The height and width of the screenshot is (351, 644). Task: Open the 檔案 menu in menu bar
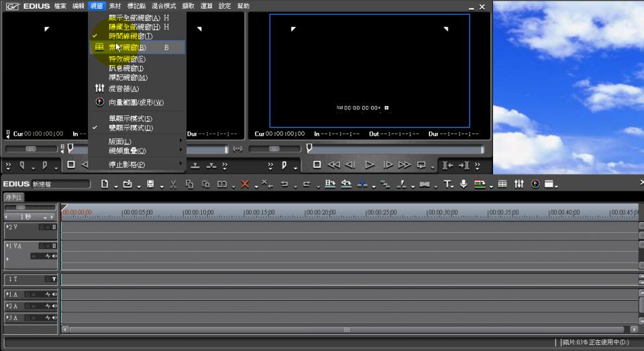click(60, 6)
